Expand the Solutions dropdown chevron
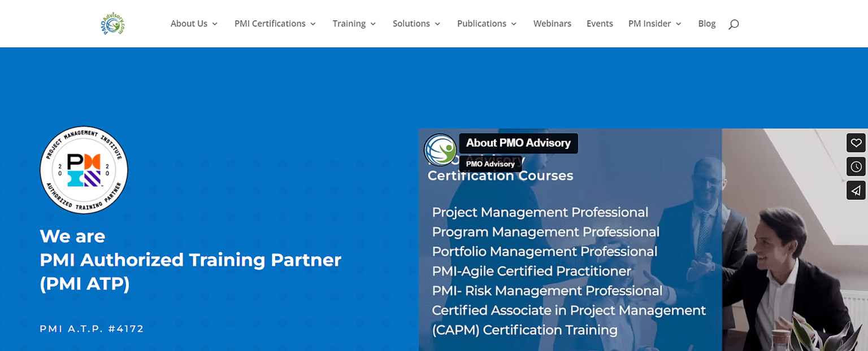The image size is (868, 351). tap(437, 24)
